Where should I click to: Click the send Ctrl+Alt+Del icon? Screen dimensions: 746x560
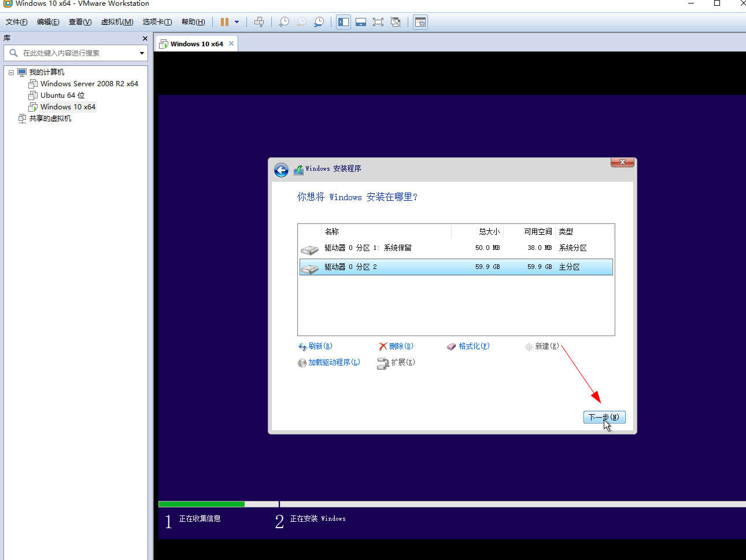click(x=259, y=22)
